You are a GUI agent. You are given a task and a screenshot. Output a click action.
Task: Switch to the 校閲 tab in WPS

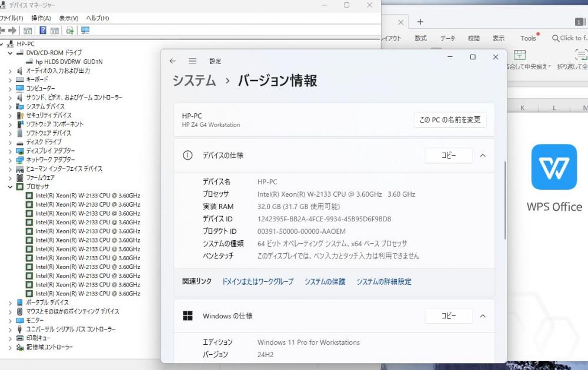(x=473, y=38)
